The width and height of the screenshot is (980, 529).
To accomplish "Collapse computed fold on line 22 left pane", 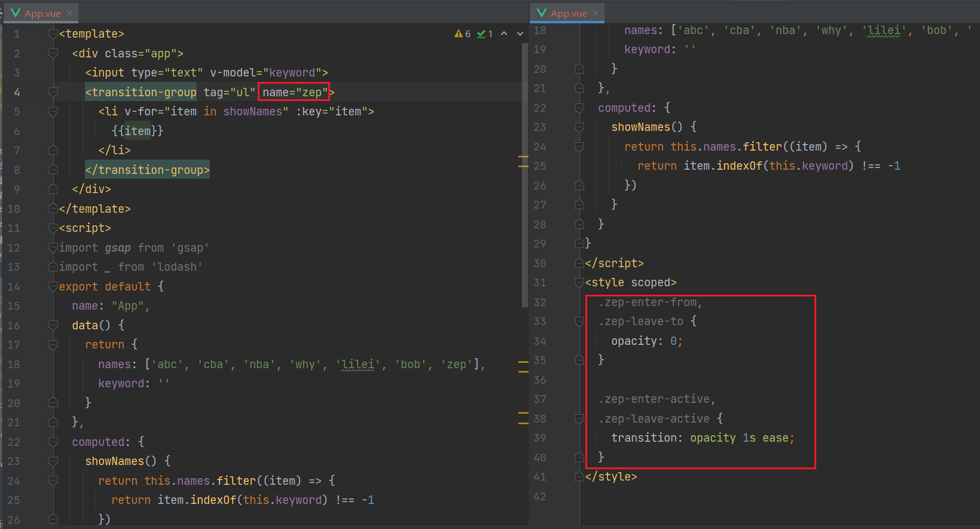I will click(x=53, y=442).
